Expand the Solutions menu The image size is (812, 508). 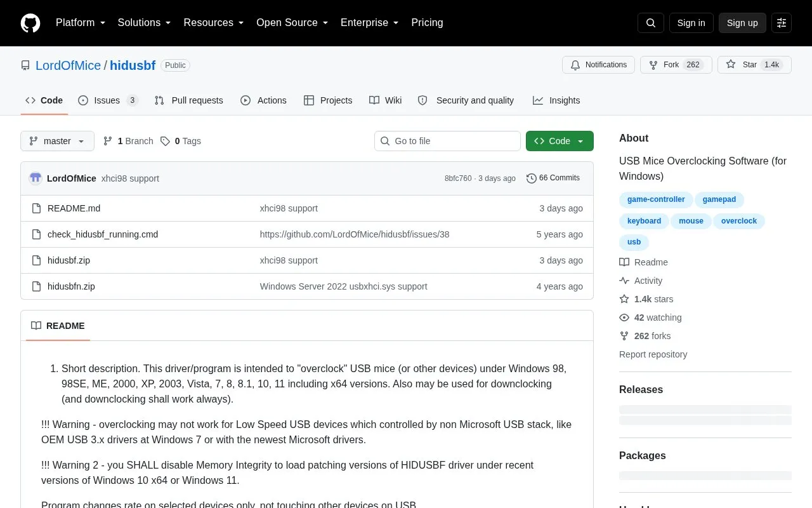tap(145, 23)
